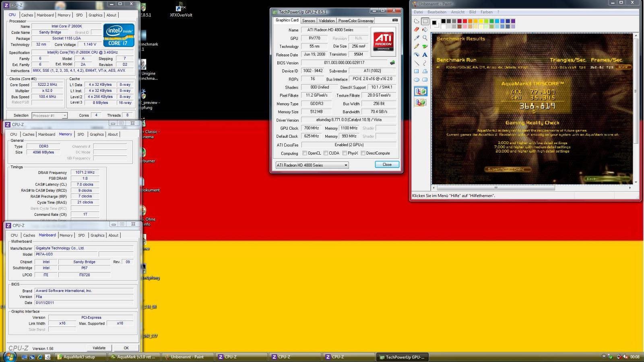Enable the OpenCL checkbox in GPU-Z
This screenshot has height=362, width=644.
305,153
